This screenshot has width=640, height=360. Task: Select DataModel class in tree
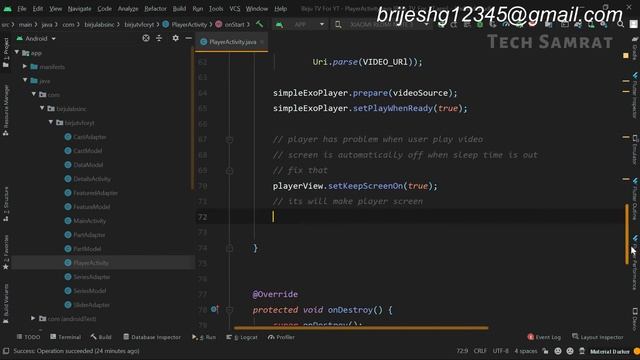84,165
